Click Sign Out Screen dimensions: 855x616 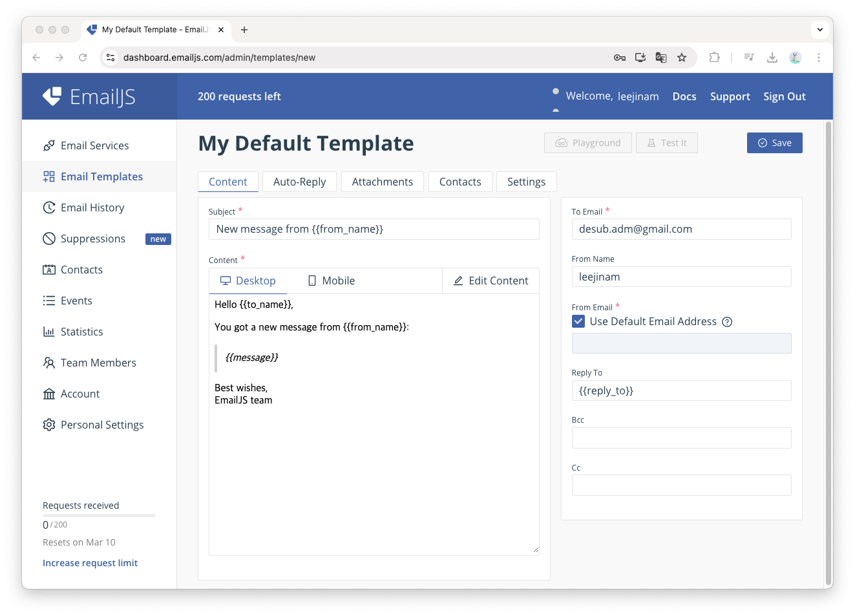785,96
